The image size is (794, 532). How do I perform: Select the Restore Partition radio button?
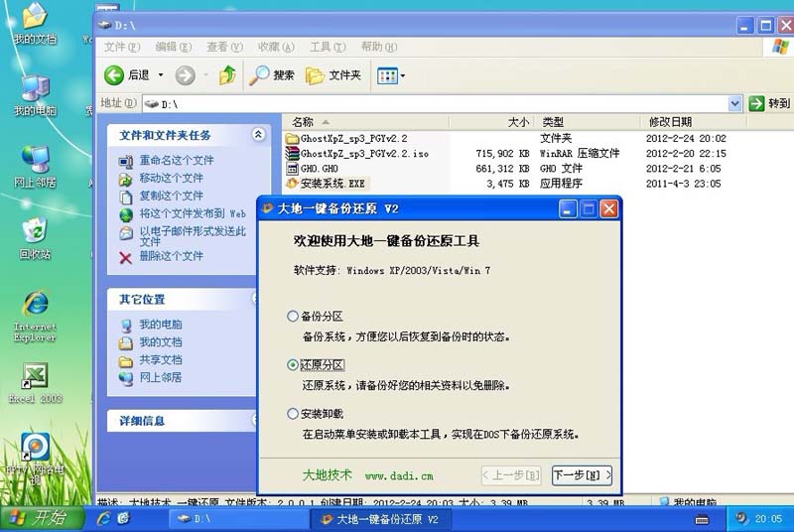click(293, 365)
